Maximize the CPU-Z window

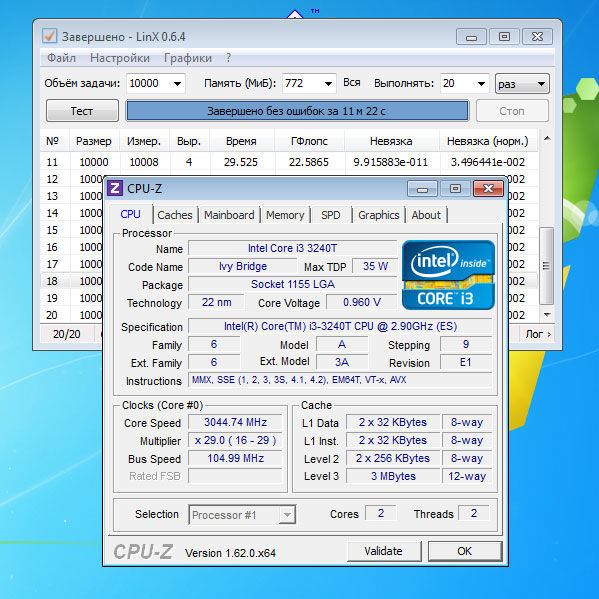pos(455,189)
